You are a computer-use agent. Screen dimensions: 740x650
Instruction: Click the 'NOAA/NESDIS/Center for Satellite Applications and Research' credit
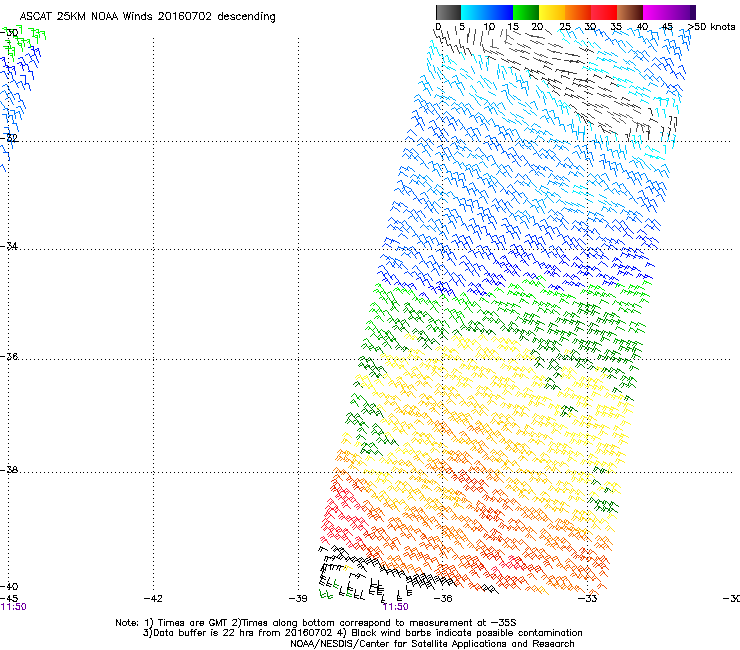click(x=432, y=644)
